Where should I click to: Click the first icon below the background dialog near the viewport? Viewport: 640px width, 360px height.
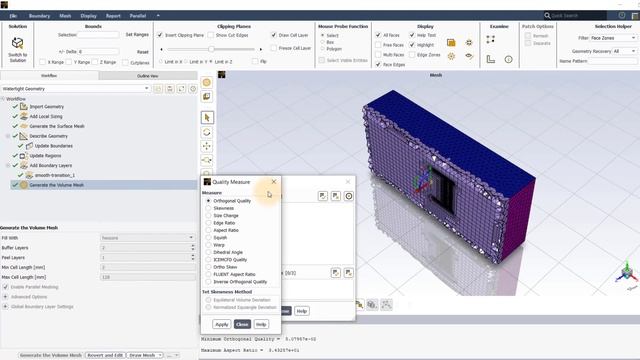pyautogui.click(x=359, y=304)
